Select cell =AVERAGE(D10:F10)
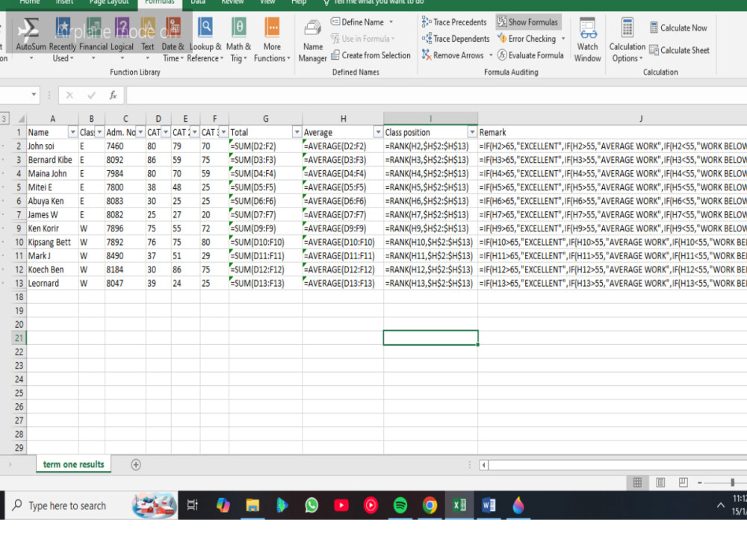Screen dimensions: 747x560 [x=343, y=242]
